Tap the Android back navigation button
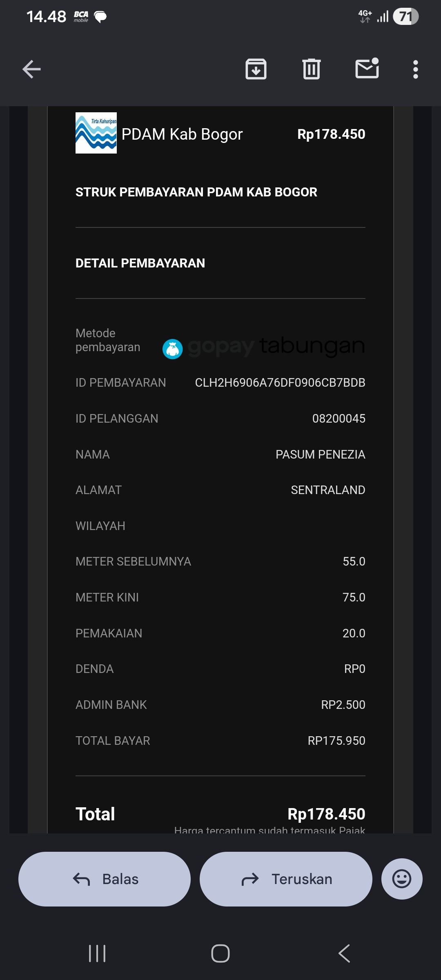This screenshot has height=980, width=441. coord(344,953)
